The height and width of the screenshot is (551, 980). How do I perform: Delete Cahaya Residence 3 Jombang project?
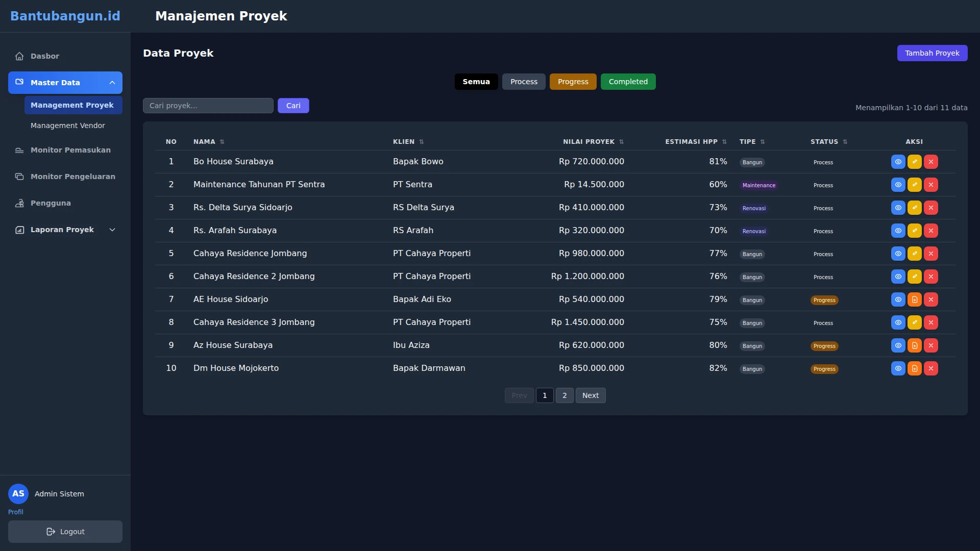pos(930,322)
